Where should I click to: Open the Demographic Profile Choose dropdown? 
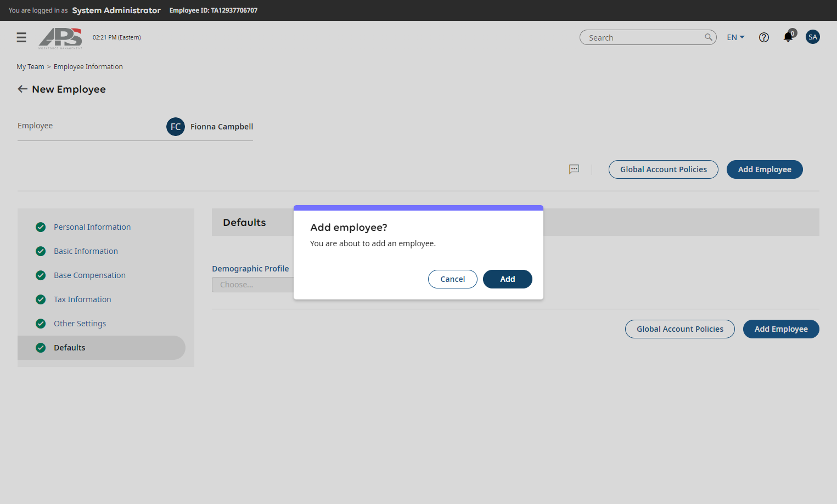click(253, 285)
